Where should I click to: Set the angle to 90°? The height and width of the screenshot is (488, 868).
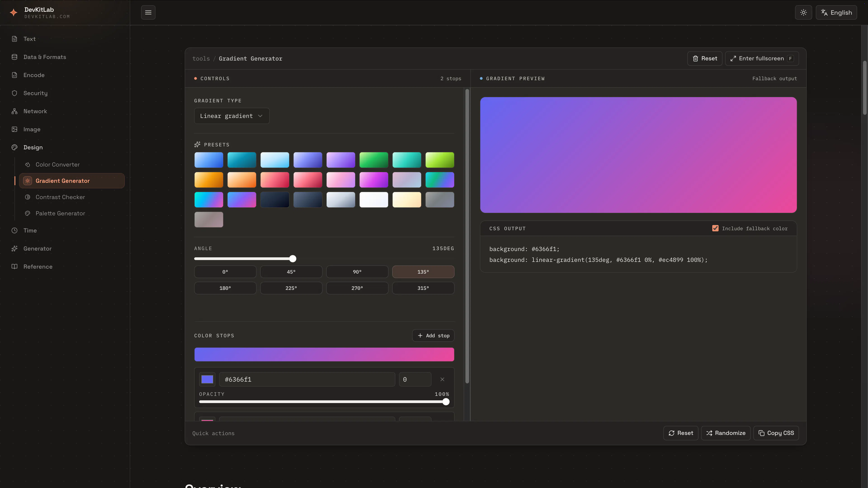(357, 272)
